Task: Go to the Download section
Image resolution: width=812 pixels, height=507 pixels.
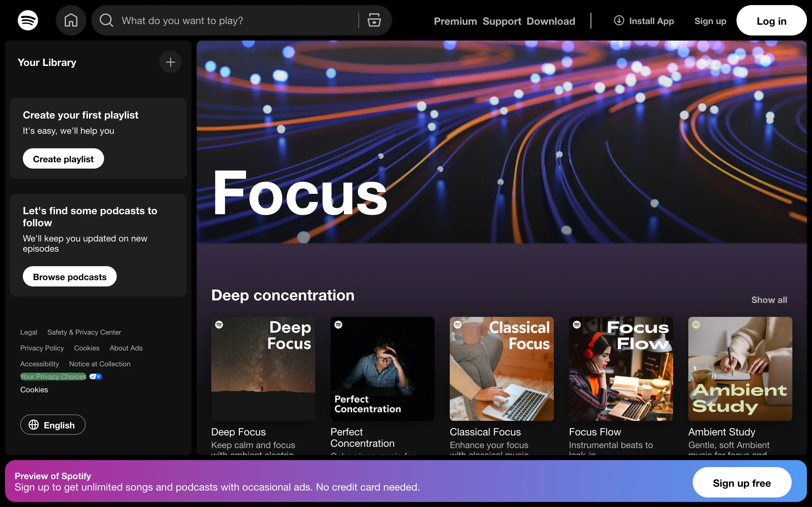Action: pyautogui.click(x=551, y=21)
